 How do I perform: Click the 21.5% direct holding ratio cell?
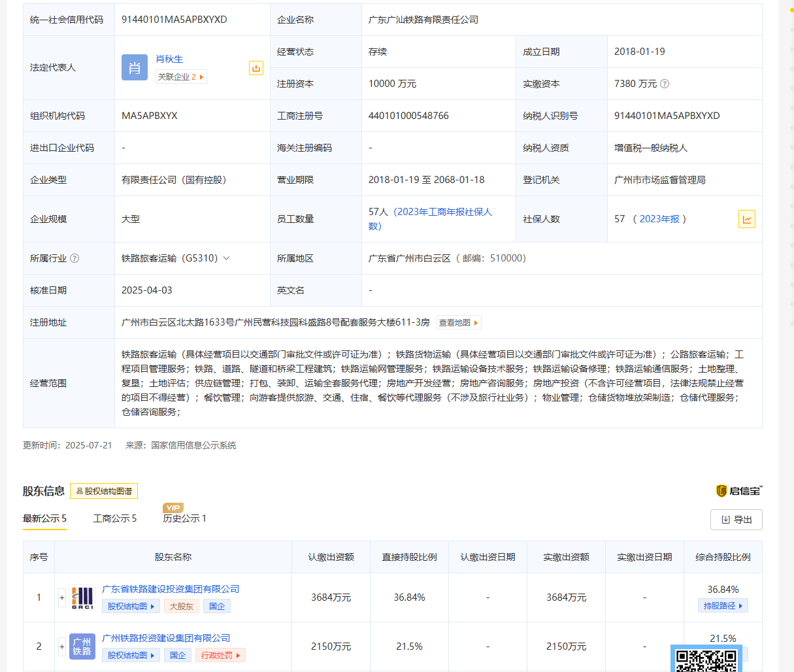point(410,647)
